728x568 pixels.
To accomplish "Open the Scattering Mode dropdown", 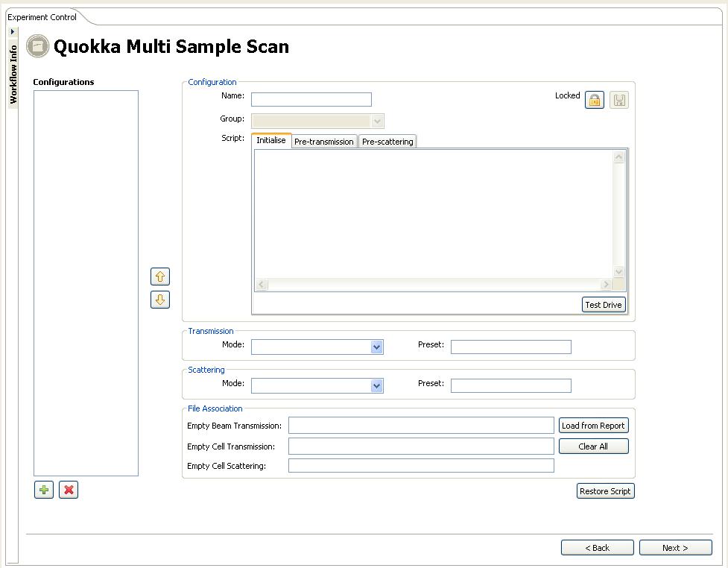I will [x=376, y=385].
